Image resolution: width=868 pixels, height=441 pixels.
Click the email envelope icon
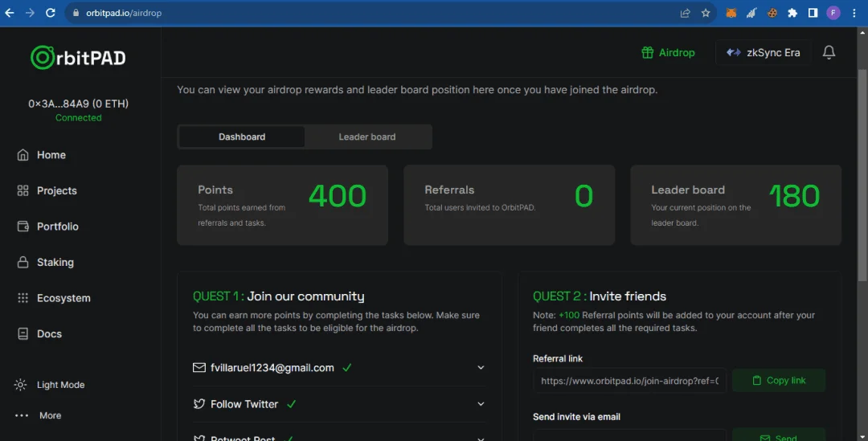point(199,367)
